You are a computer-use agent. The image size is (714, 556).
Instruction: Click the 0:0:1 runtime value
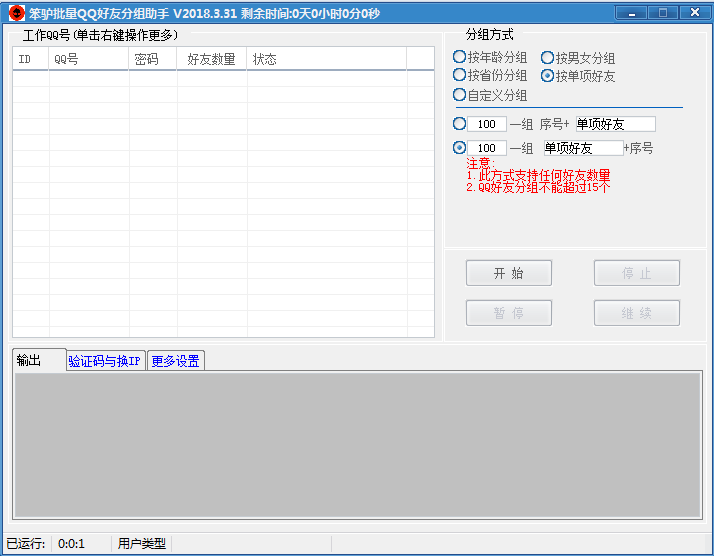click(x=71, y=543)
